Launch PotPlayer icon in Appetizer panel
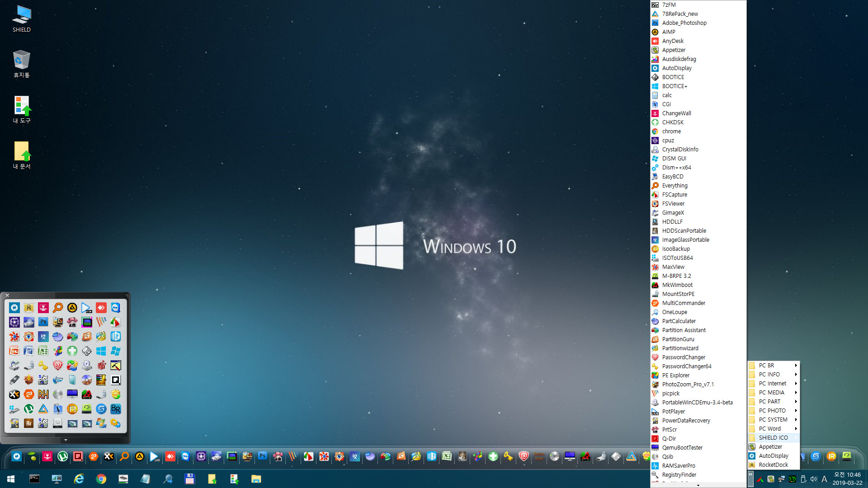This screenshot has height=488, width=868. tap(87, 308)
